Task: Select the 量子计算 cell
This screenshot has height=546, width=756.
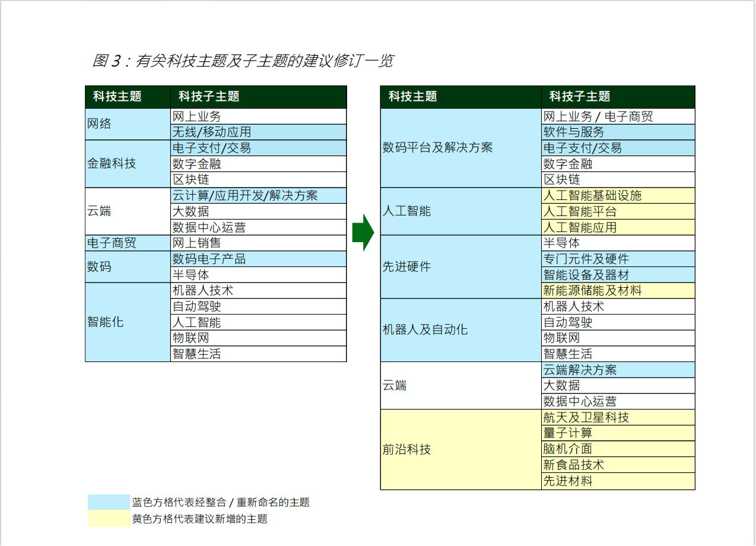Action: tap(618, 433)
